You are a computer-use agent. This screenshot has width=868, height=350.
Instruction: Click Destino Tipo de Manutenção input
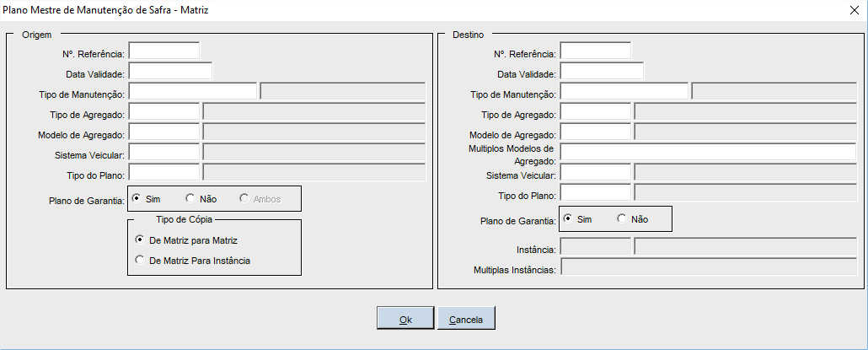(x=624, y=91)
